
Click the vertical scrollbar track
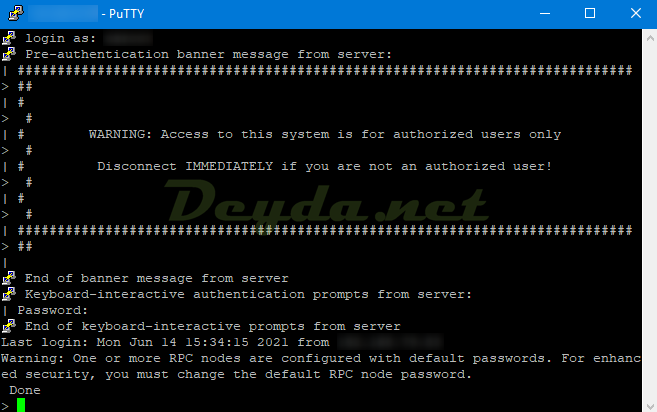648,220
